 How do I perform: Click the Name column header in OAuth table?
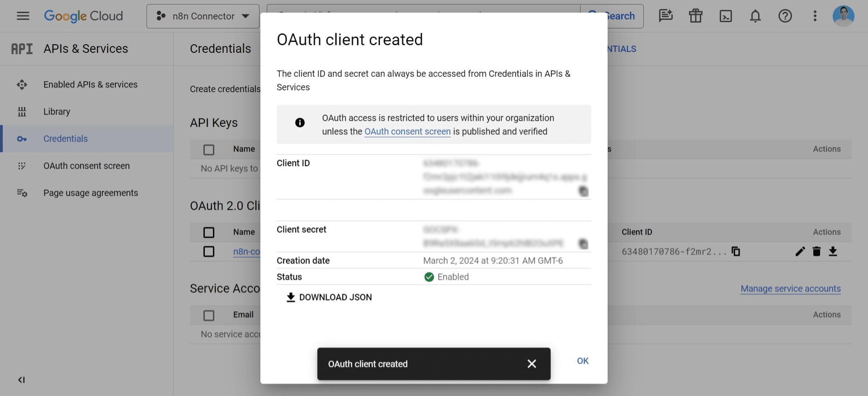(x=244, y=232)
